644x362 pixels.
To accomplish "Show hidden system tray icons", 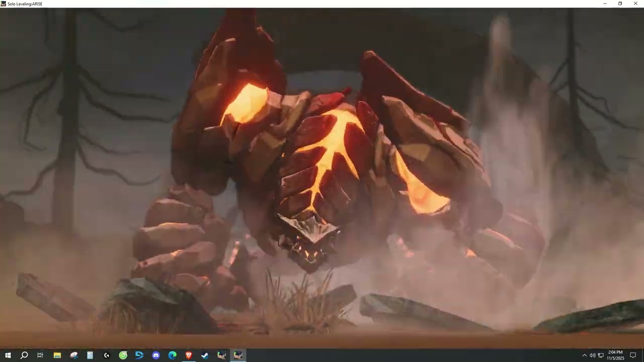I will point(584,355).
